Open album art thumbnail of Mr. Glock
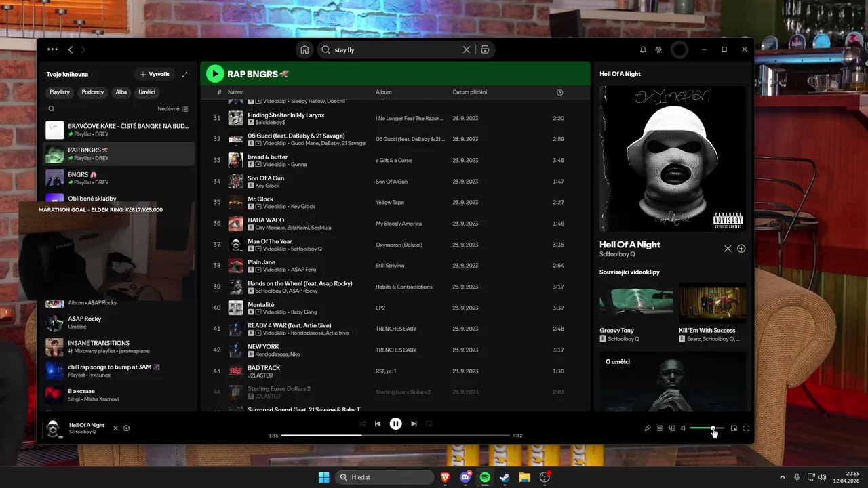 coord(235,202)
